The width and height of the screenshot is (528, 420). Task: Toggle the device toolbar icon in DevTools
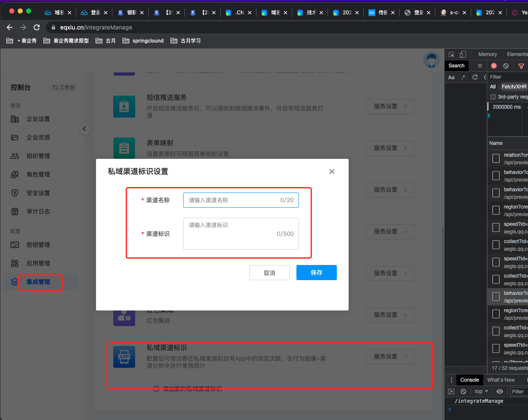tap(463, 54)
